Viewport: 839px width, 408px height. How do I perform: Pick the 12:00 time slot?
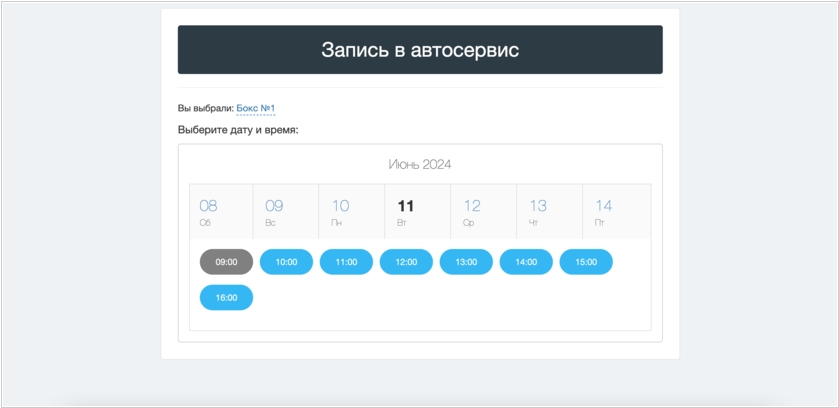coord(406,262)
